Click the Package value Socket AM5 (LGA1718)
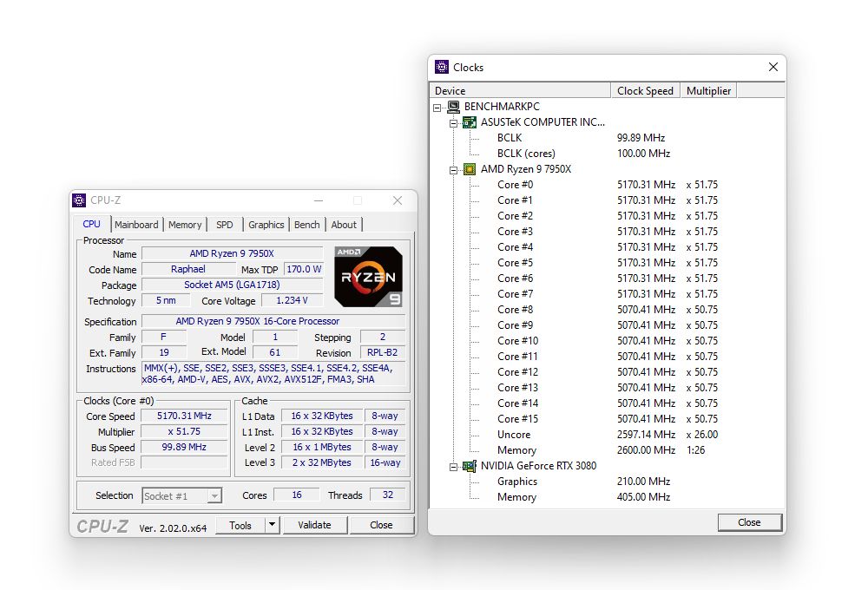 click(x=232, y=285)
